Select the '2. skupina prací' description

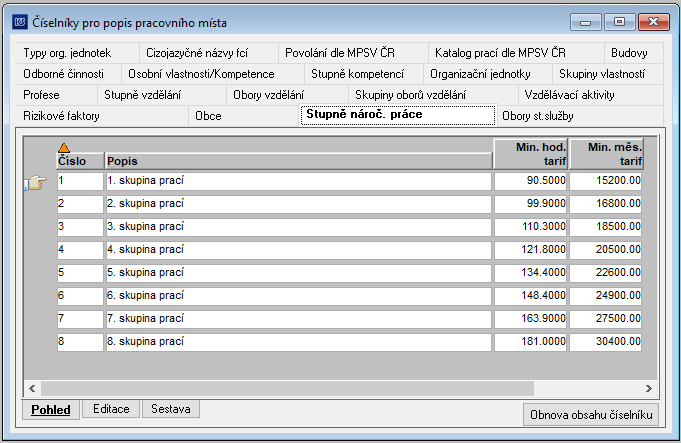click(299, 204)
